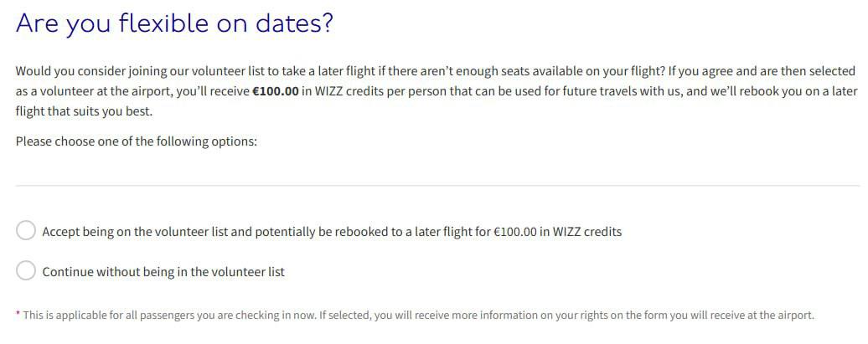This screenshot has height=344, width=868.
Task: Choose the Continue without volunteer list radio button
Action: tap(26, 270)
